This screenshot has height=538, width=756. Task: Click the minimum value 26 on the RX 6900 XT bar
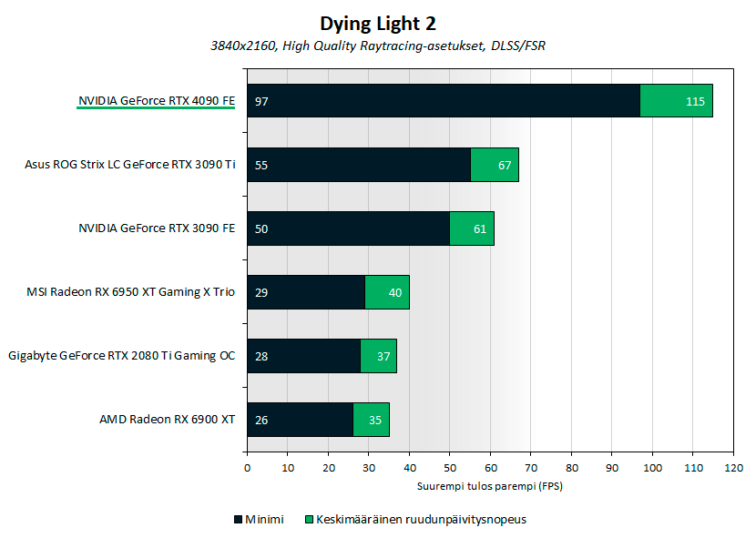click(261, 421)
